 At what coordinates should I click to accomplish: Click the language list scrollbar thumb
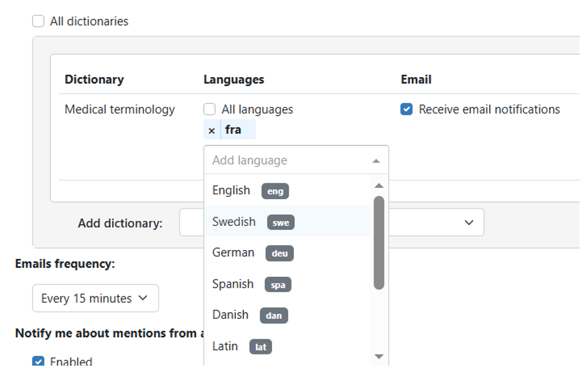379,242
